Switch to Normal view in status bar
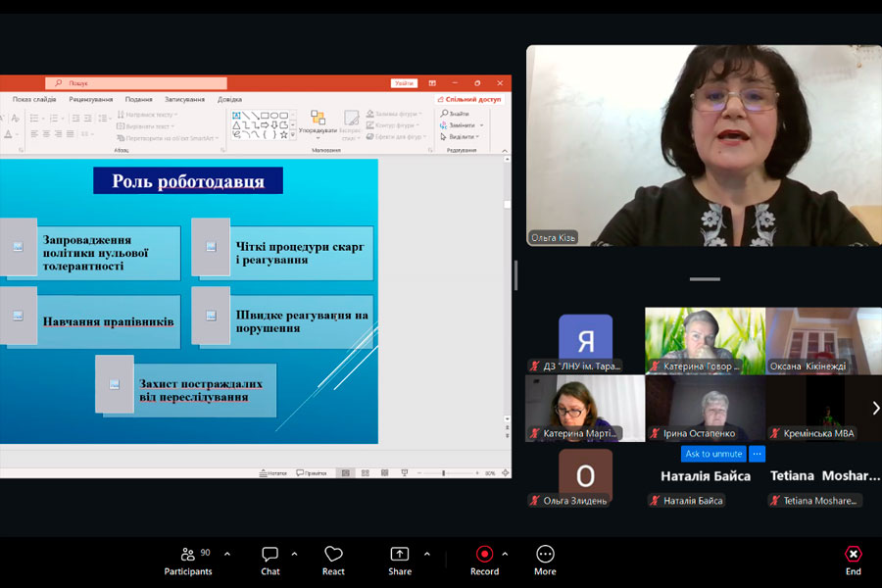 coord(345,473)
